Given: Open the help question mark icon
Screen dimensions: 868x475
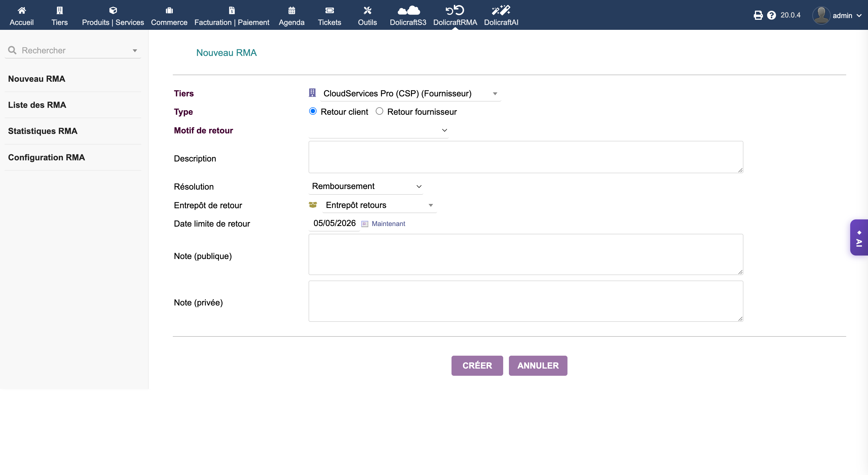Looking at the screenshot, I should click(771, 15).
